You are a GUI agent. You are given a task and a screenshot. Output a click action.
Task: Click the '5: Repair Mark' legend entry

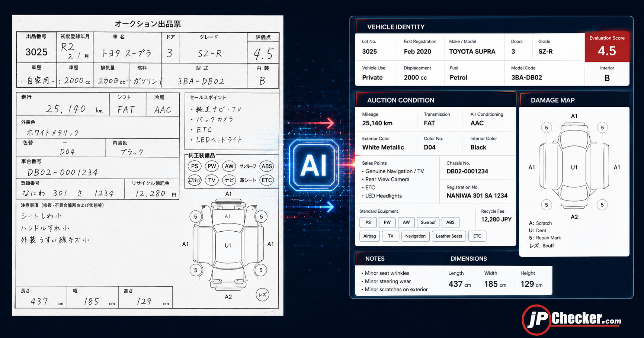(545, 238)
